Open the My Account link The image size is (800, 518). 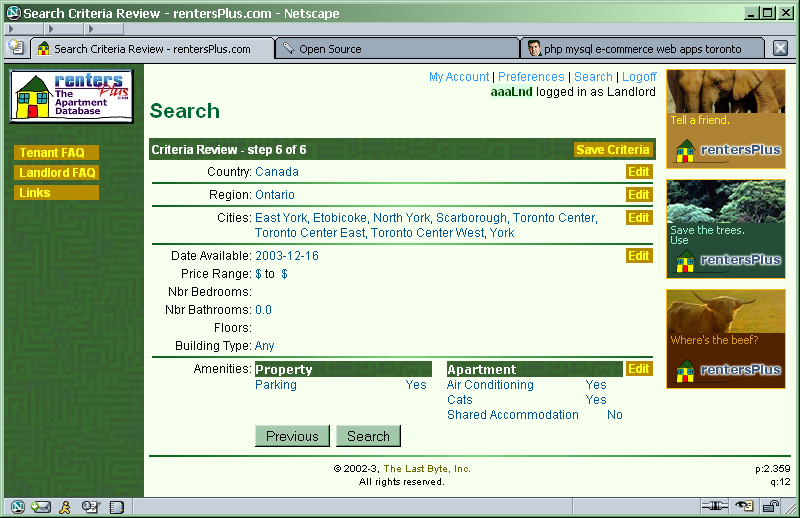(x=458, y=77)
